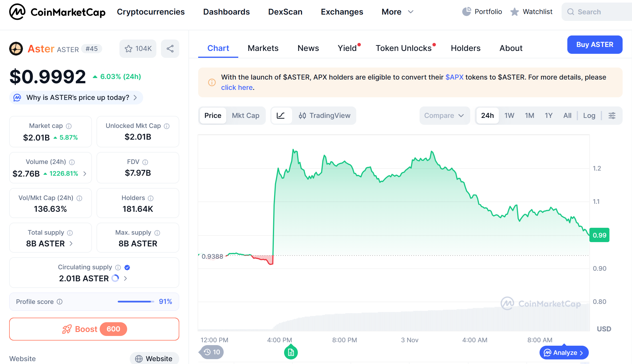The width and height of the screenshot is (632, 364).
Task: Follow the 'click here' link in the banner
Action: coord(237,88)
